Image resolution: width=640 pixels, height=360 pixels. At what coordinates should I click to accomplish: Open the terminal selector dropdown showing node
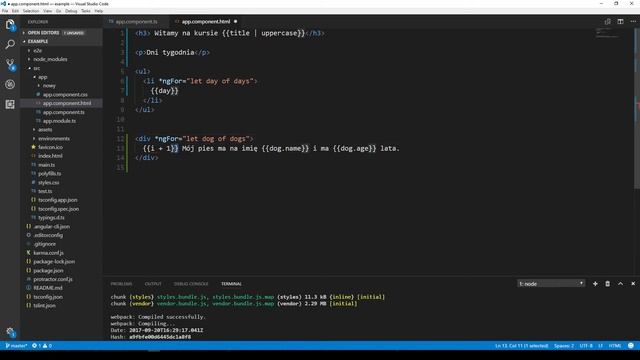click(551, 284)
